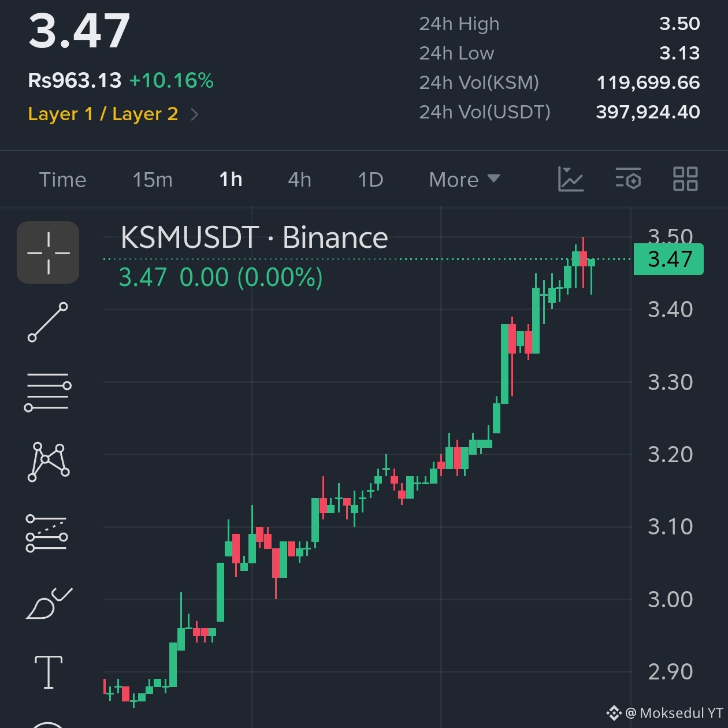Click the 24h Vol(KSM) label
The image size is (728, 728).
pyautogui.click(x=479, y=83)
